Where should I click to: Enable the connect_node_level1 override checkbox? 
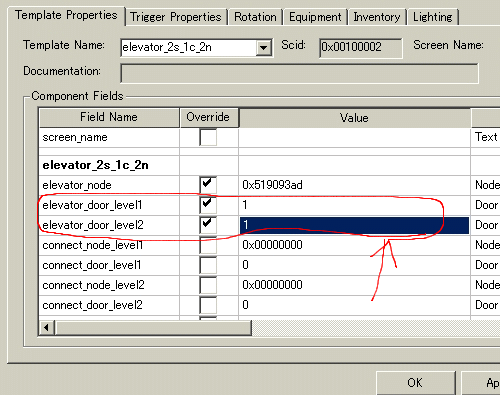(208, 246)
